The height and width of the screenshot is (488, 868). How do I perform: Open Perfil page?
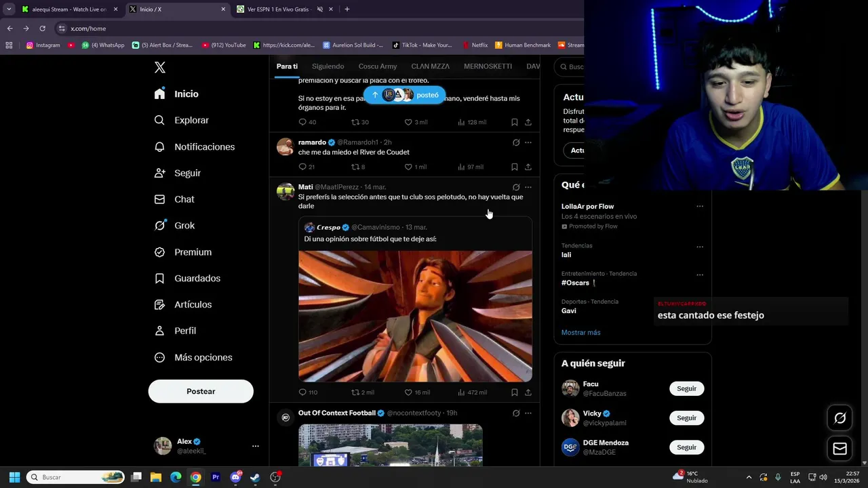tap(174, 331)
